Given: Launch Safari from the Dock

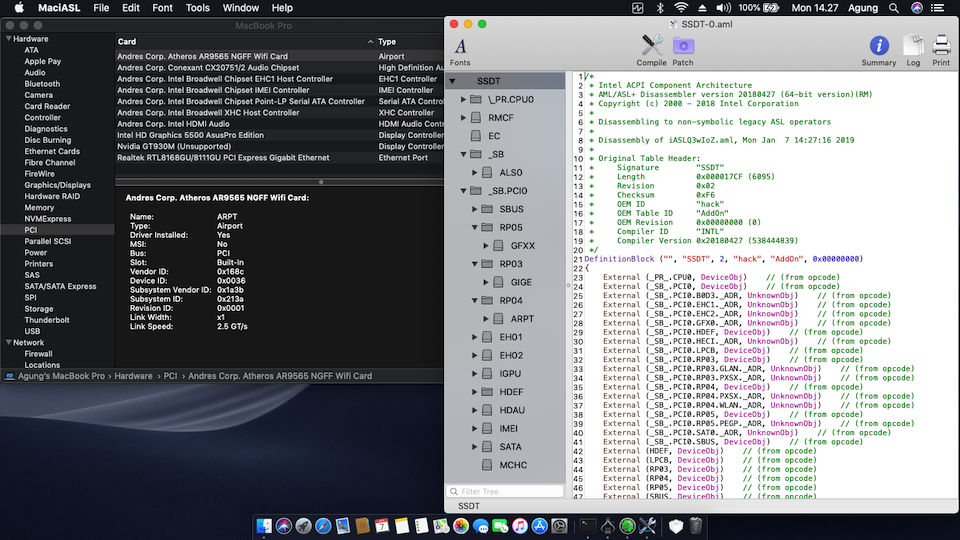Looking at the screenshot, I should [323, 525].
